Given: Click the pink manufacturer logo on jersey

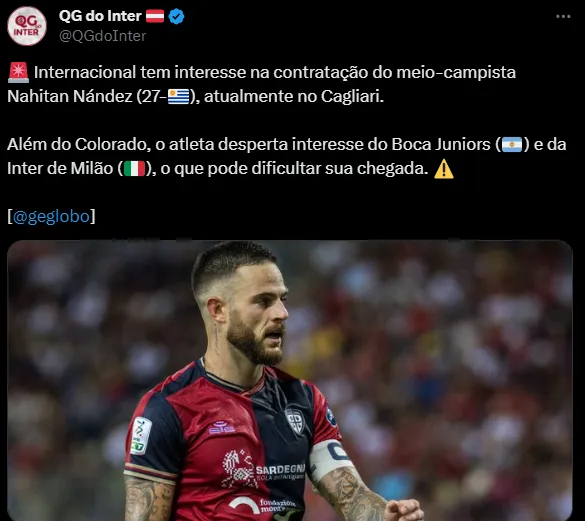Looking at the screenshot, I should tap(222, 427).
